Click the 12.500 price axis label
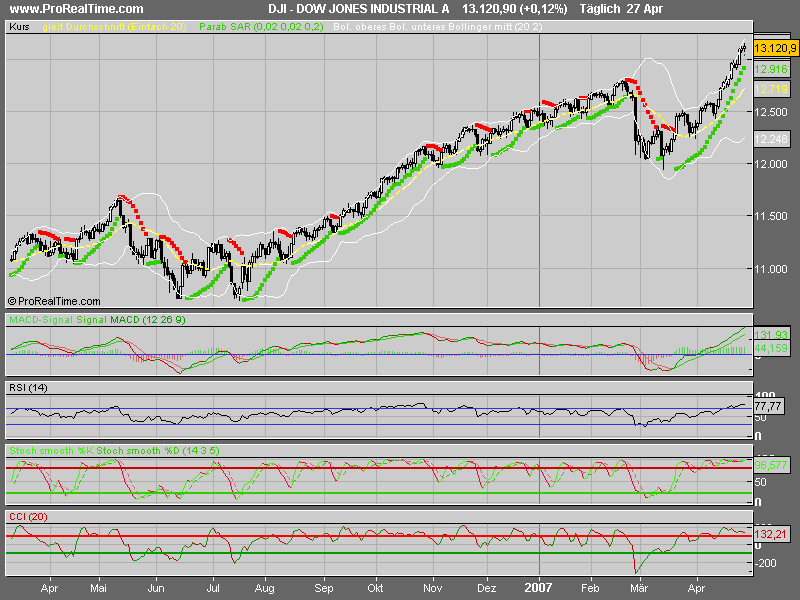This screenshot has width=800, height=600. 771,112
